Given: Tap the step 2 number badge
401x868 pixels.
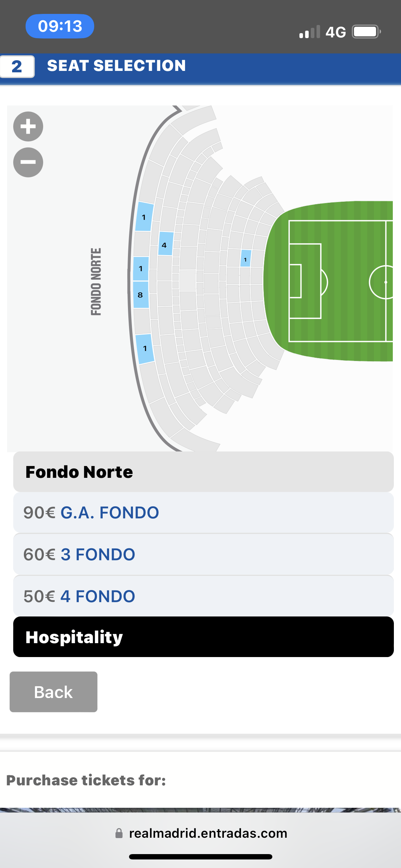Looking at the screenshot, I should point(17,66).
